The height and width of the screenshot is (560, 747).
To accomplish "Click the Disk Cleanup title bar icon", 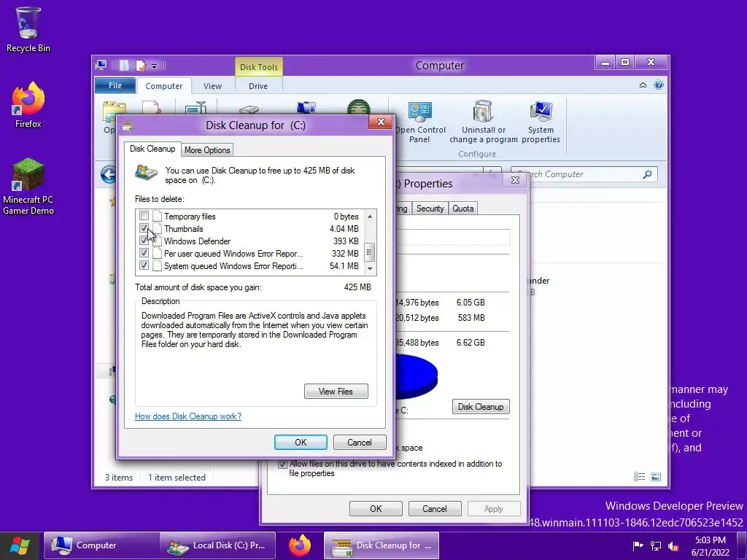I will [127, 126].
